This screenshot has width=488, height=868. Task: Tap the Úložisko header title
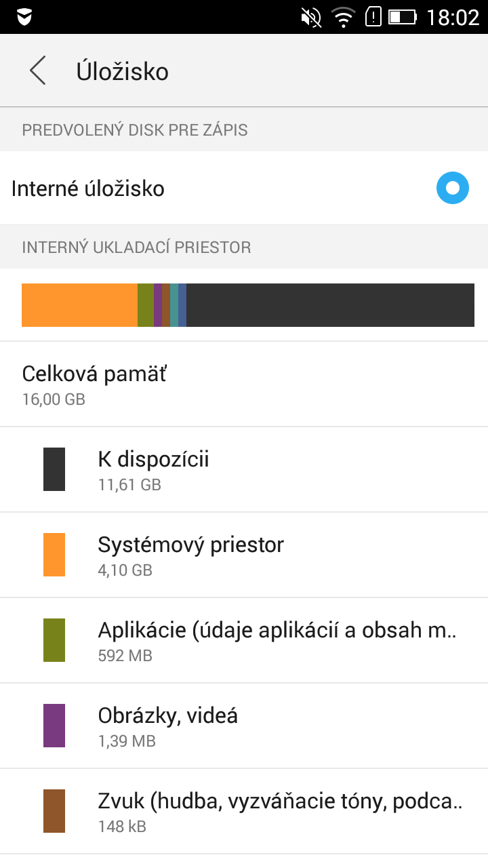tap(122, 71)
